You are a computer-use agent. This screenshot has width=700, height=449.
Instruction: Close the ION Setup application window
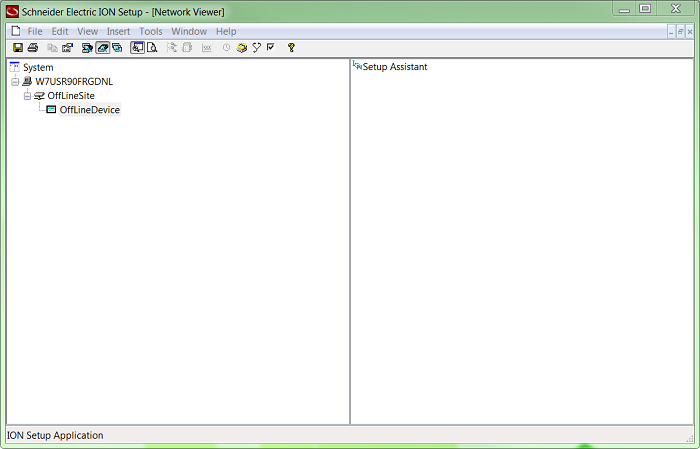675,9
